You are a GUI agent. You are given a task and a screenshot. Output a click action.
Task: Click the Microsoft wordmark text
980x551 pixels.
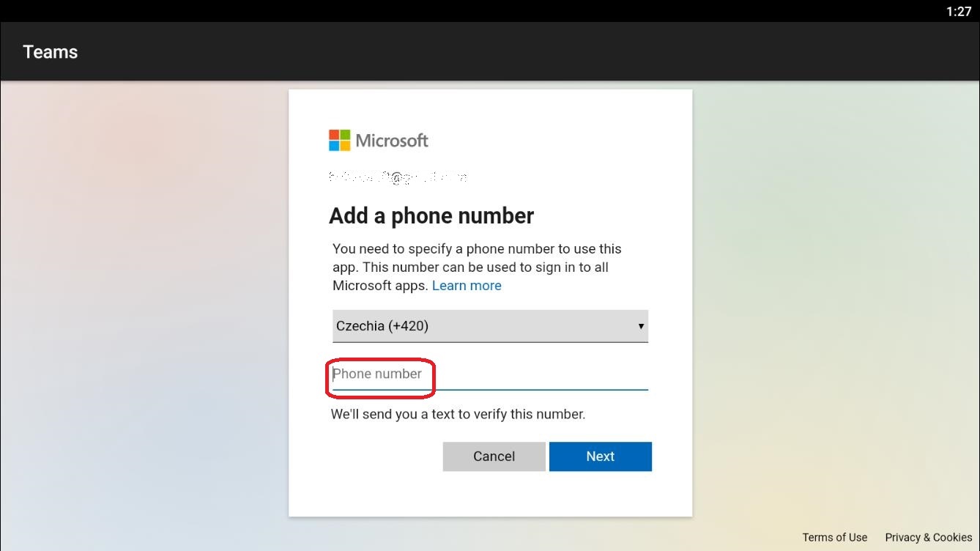(392, 141)
